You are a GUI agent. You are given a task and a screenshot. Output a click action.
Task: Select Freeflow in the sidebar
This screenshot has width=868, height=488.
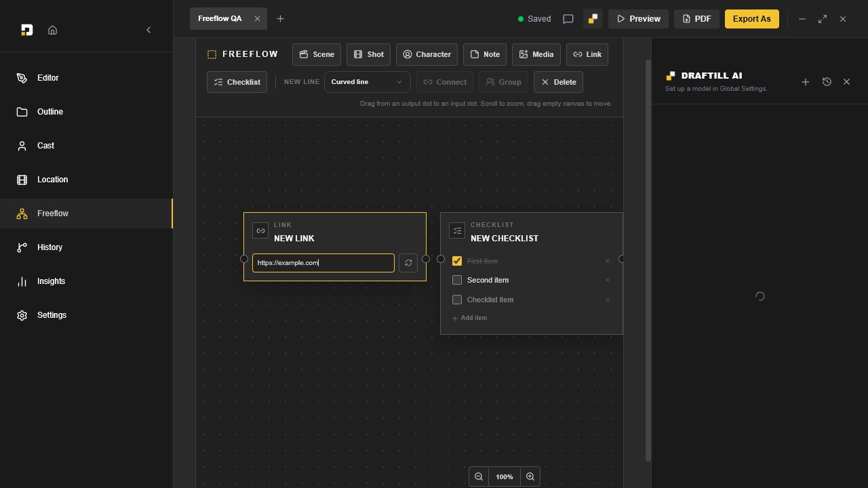86,213
